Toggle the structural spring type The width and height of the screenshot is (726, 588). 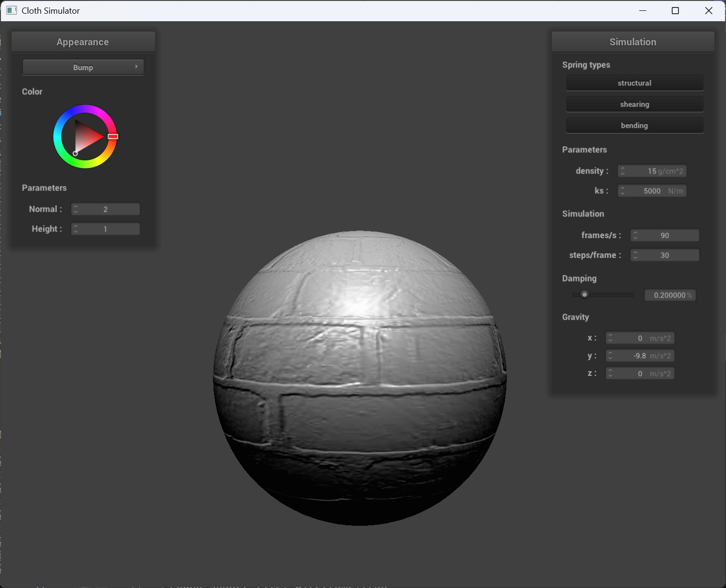click(635, 83)
